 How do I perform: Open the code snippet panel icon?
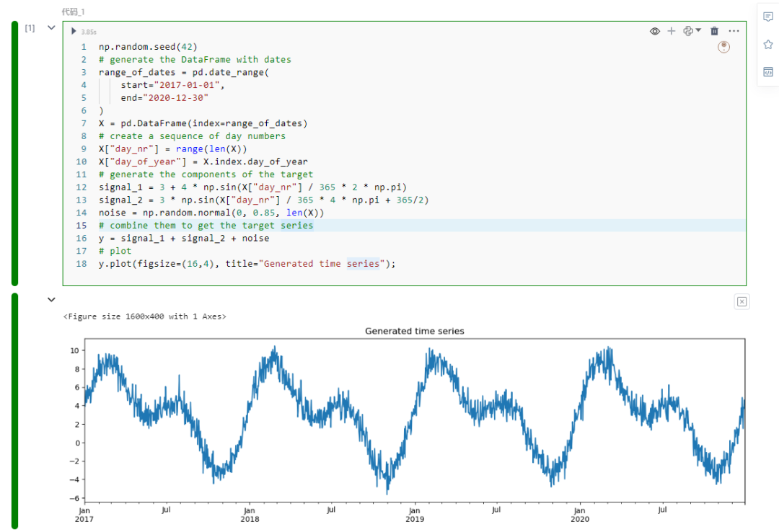[768, 72]
